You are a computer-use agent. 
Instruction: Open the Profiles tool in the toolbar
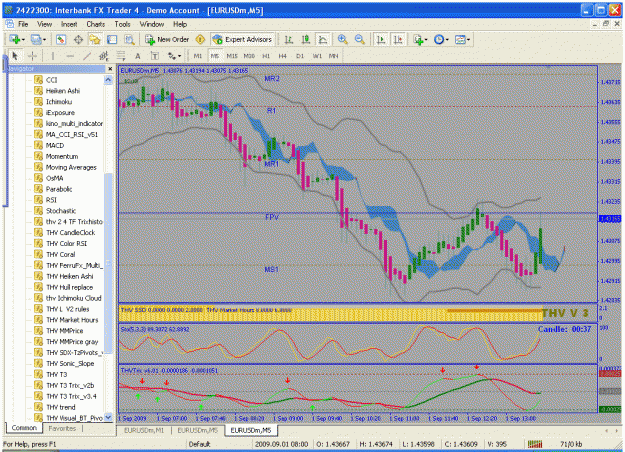click(x=36, y=39)
